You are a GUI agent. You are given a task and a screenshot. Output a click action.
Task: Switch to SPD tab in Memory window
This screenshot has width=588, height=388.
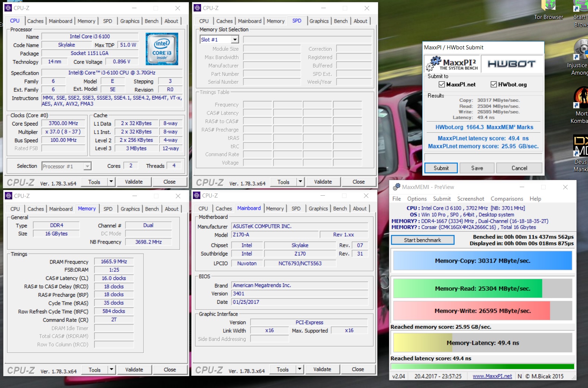(x=108, y=209)
